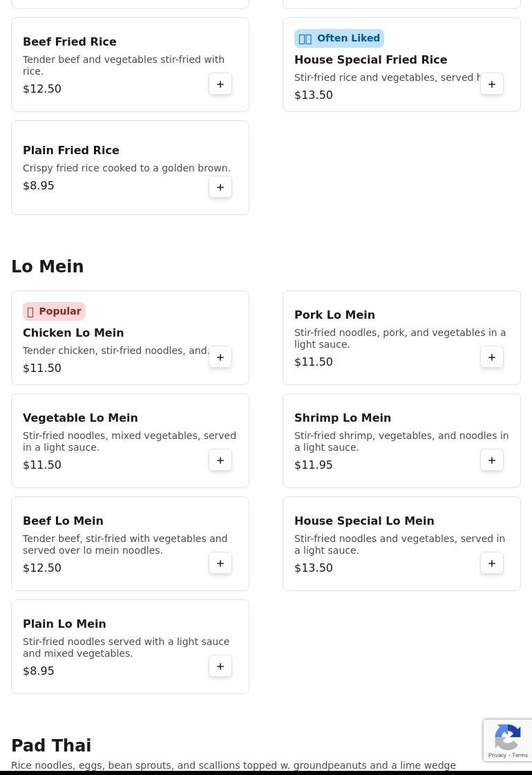This screenshot has height=775, width=532.
Task: Add Pork Lo Mein to order
Action: tap(492, 357)
